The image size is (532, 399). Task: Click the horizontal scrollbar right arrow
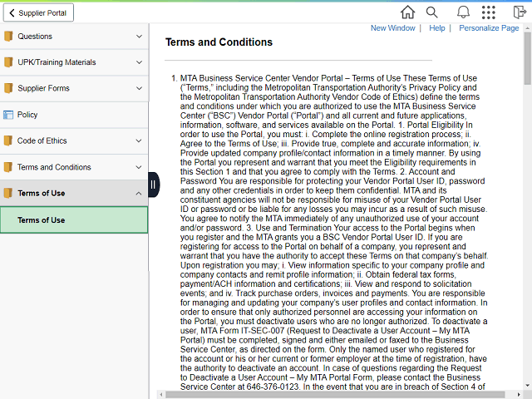click(x=519, y=395)
